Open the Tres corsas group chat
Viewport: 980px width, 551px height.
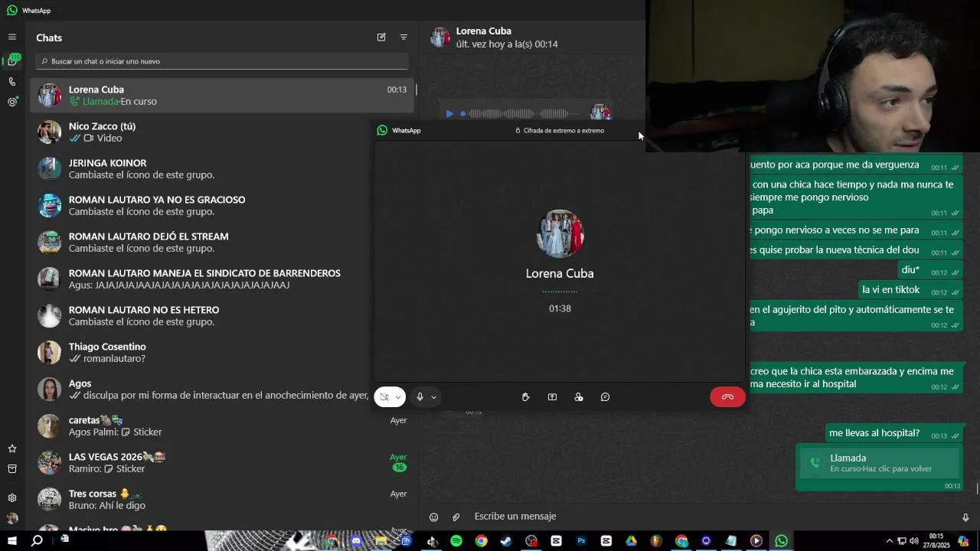point(222,499)
